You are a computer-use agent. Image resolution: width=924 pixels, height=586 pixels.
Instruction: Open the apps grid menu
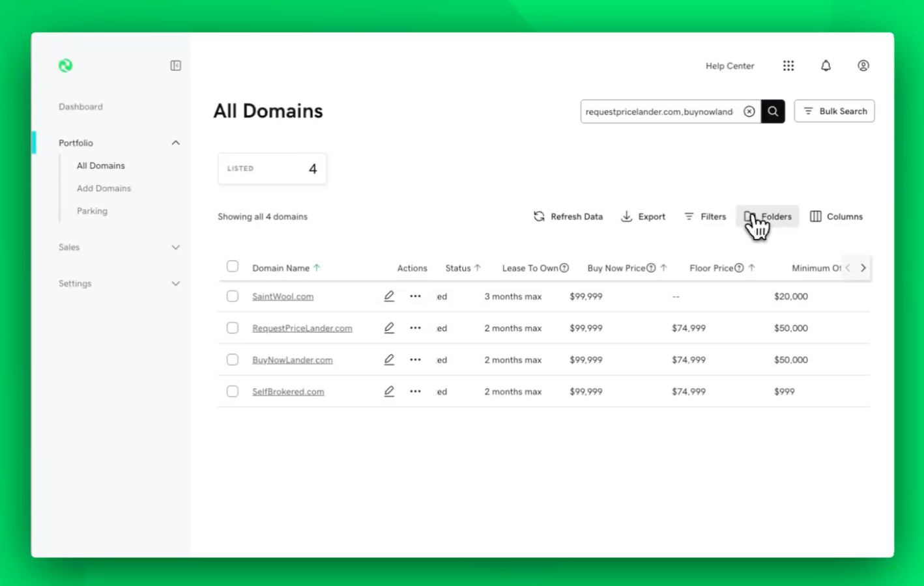788,66
